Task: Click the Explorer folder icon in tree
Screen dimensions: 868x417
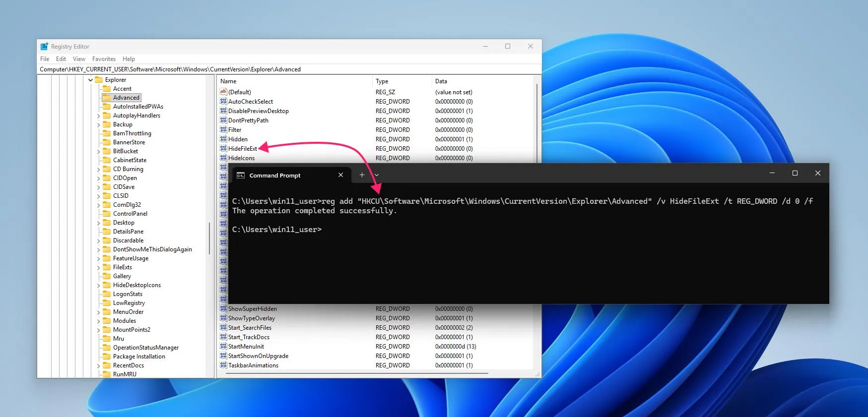Action: pos(99,79)
